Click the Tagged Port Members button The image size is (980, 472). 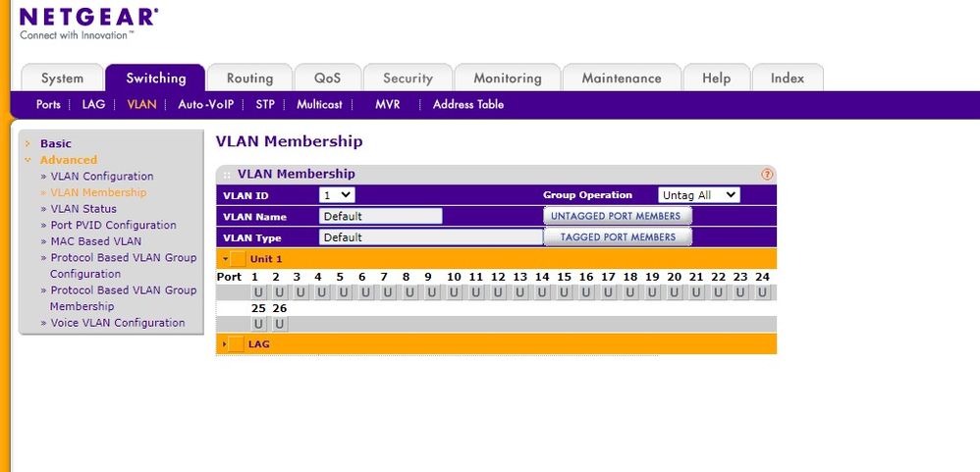[x=617, y=236]
